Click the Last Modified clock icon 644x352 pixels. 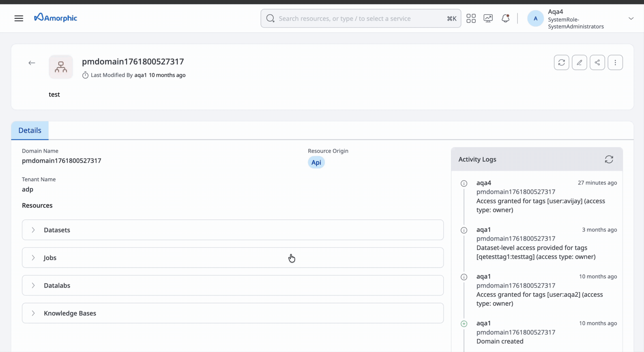click(x=85, y=75)
